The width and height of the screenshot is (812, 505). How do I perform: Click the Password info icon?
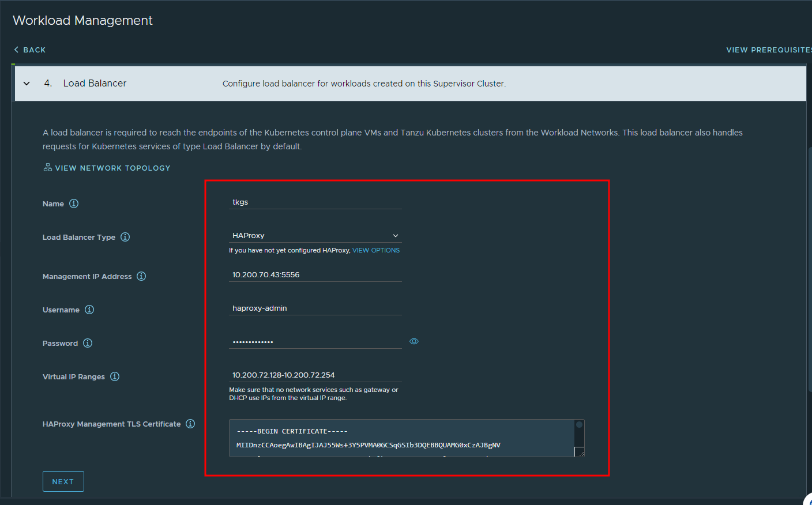88,343
